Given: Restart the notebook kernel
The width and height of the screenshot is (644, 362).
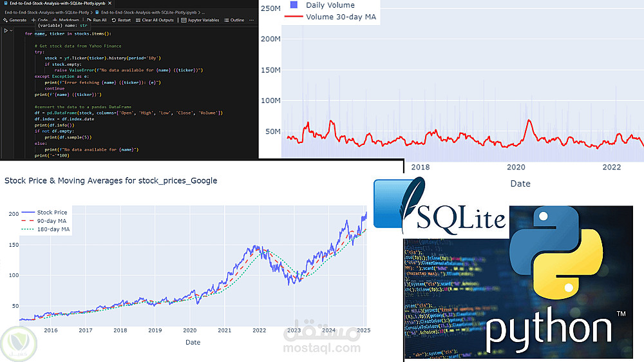Looking at the screenshot, I should pyautogui.click(x=121, y=20).
